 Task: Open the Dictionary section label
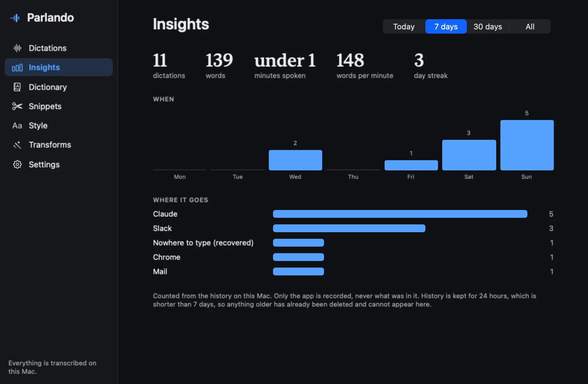point(48,87)
